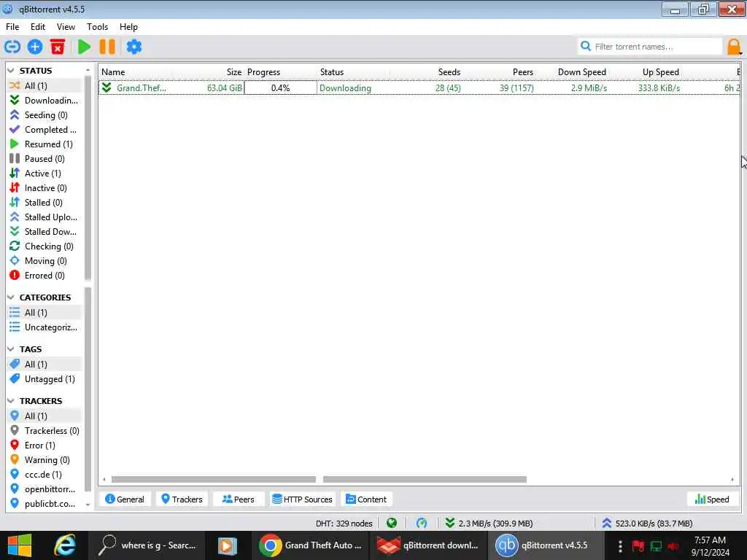
Task: Select All (1) under CATEGORIES
Action: [44, 312]
